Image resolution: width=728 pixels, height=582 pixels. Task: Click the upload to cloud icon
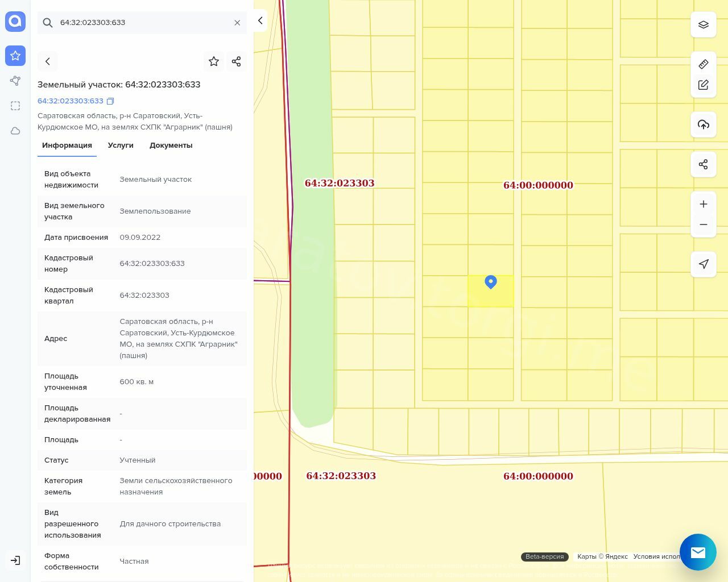704,124
